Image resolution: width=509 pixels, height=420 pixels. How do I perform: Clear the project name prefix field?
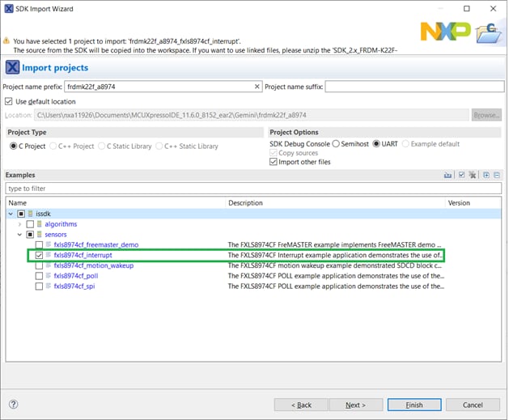point(257,87)
